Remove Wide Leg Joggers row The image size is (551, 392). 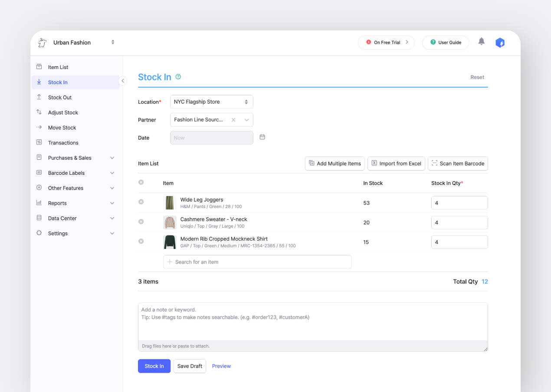[x=141, y=202]
